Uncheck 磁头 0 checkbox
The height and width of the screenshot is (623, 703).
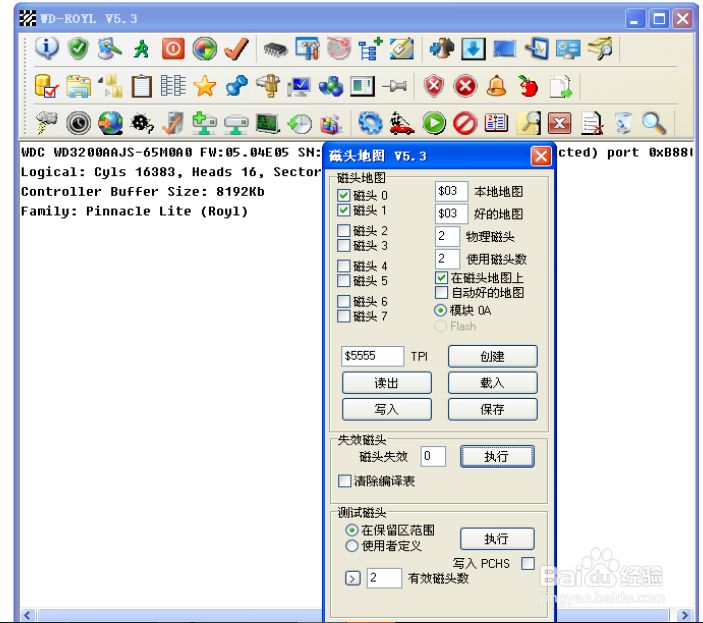point(344,195)
